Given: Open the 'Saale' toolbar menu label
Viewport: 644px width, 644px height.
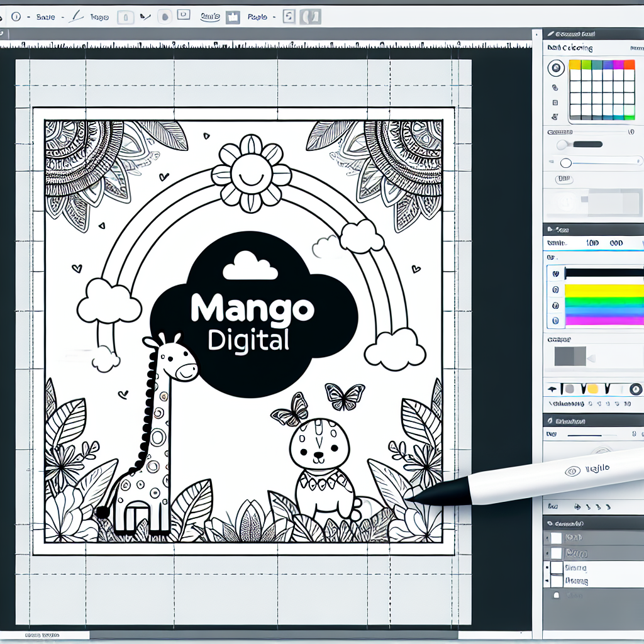Looking at the screenshot, I should [45, 17].
